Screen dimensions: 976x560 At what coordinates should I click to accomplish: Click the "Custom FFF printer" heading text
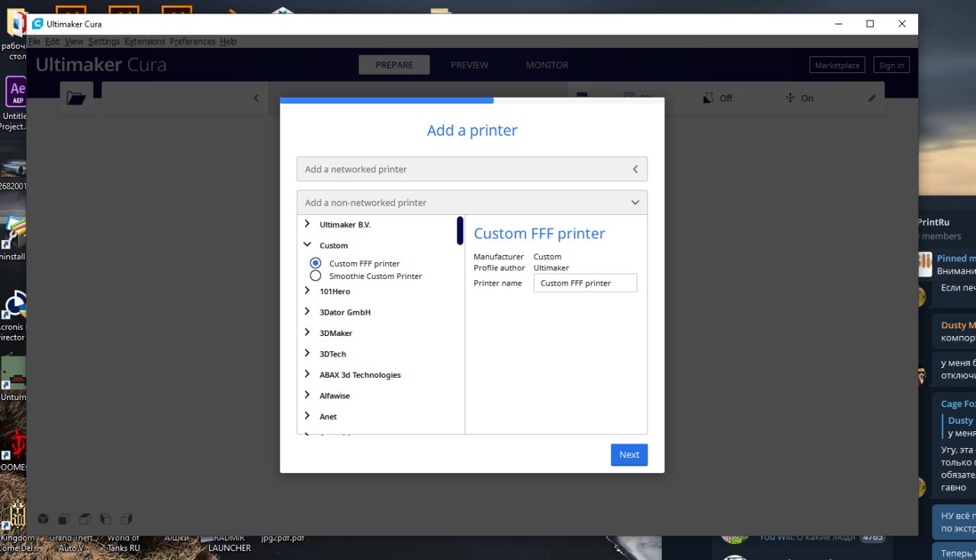pyautogui.click(x=539, y=233)
